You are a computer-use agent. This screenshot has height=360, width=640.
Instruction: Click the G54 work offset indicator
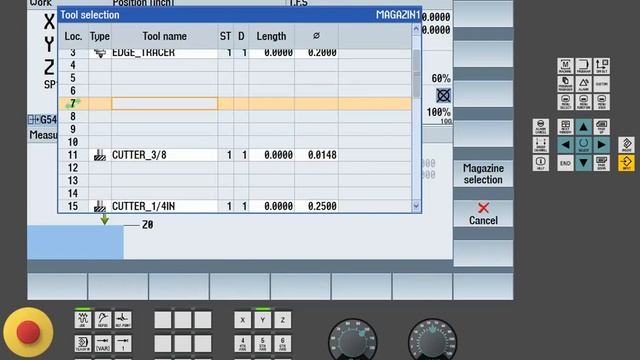[x=42, y=120]
